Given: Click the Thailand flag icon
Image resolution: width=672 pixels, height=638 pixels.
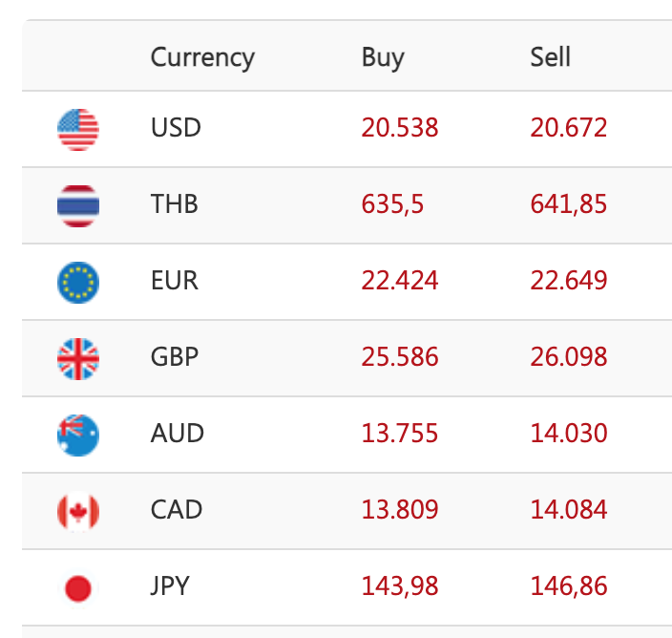Looking at the screenshot, I should click(x=77, y=205).
